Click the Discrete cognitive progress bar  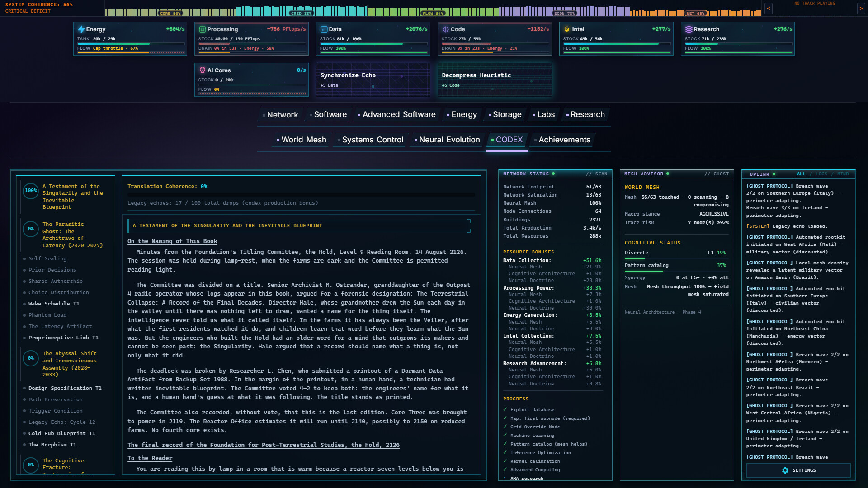point(676,258)
